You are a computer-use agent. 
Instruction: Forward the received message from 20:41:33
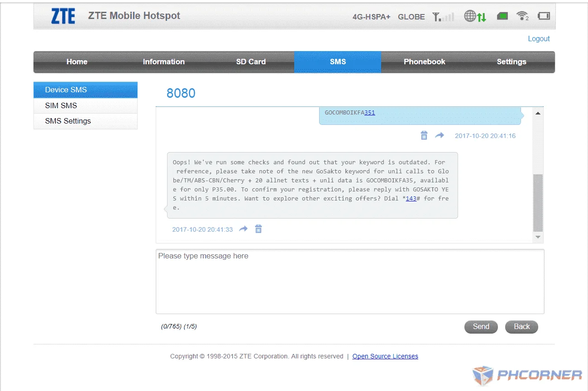(244, 229)
